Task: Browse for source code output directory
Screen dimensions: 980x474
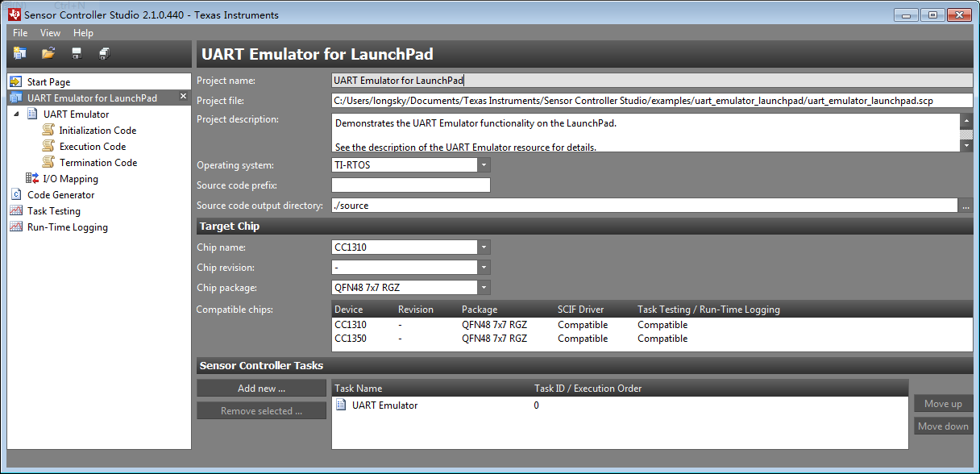Action: [965, 206]
